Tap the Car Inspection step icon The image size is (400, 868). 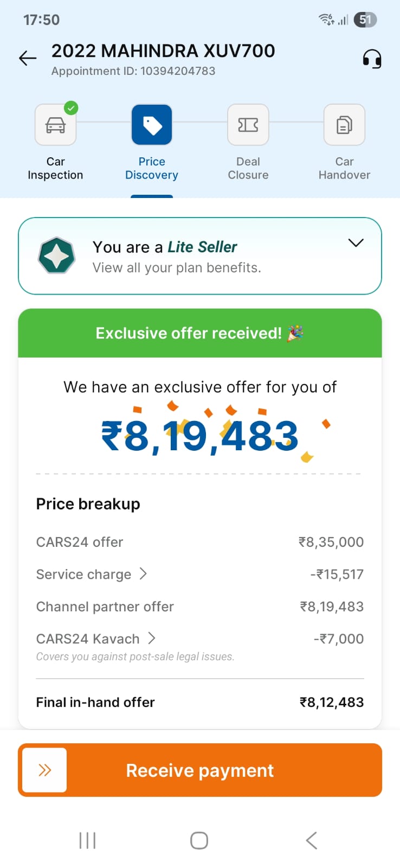coord(55,125)
